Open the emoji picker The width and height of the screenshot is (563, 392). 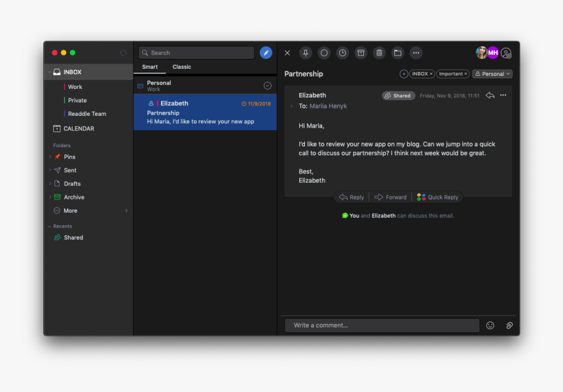(490, 325)
